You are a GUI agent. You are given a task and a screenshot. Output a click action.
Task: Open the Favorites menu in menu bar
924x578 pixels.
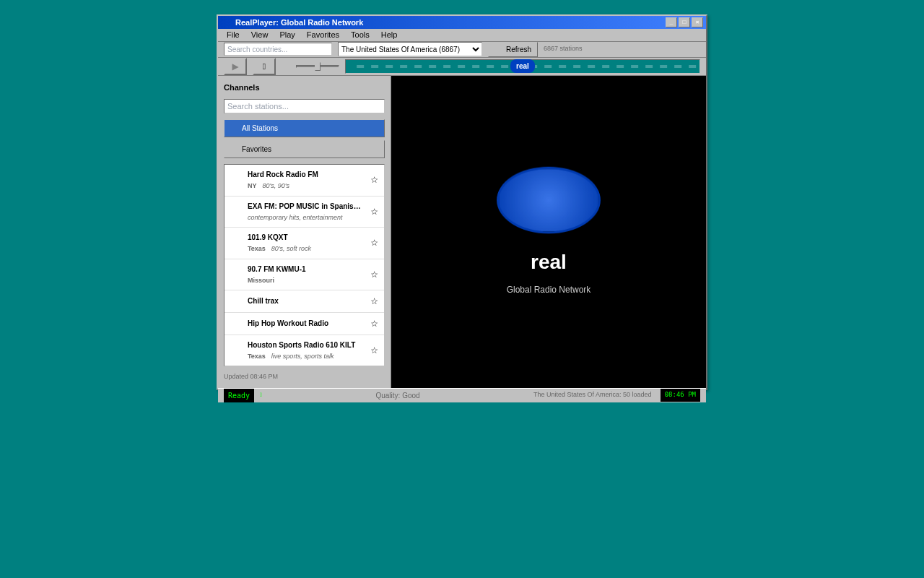tap(323, 35)
